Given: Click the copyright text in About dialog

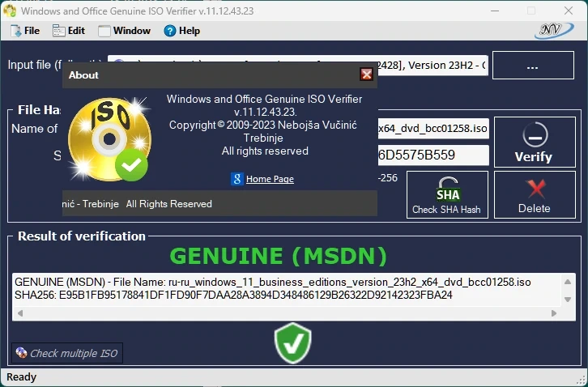Looking at the screenshot, I should coord(263,125).
